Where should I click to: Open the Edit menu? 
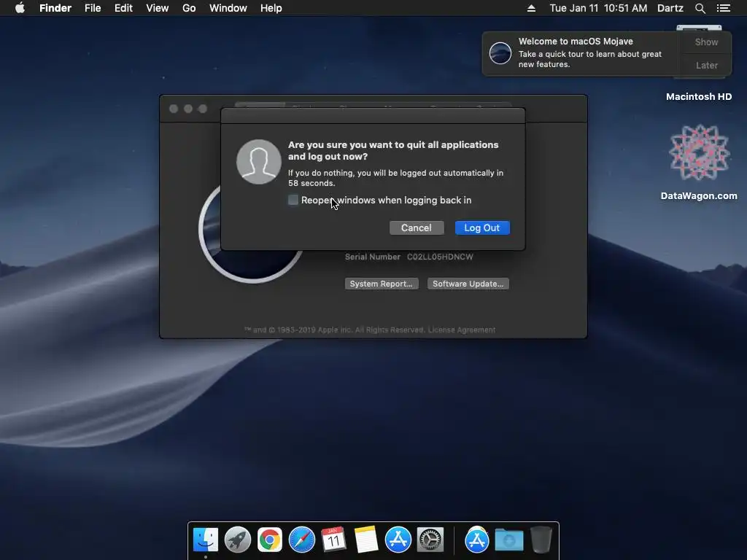(x=123, y=8)
